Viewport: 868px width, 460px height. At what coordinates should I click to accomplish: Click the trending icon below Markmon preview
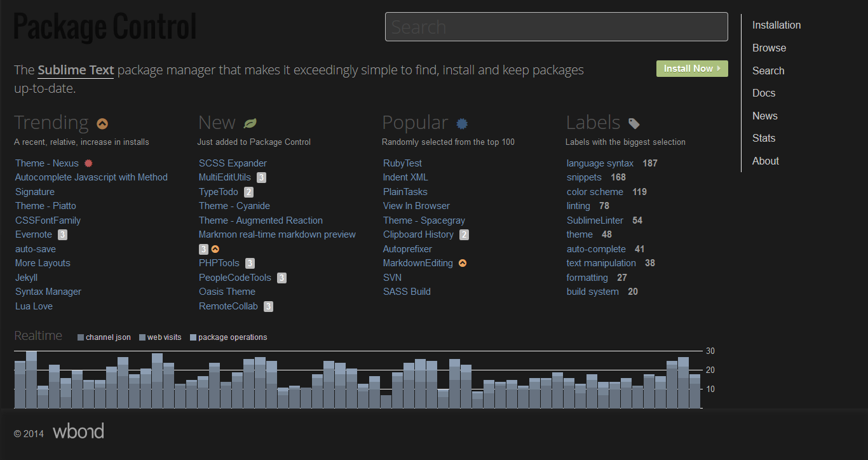tap(215, 249)
